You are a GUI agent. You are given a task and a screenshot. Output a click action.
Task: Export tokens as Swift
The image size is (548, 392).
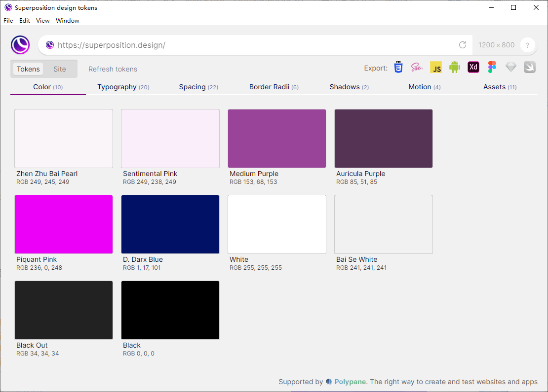tap(530, 68)
